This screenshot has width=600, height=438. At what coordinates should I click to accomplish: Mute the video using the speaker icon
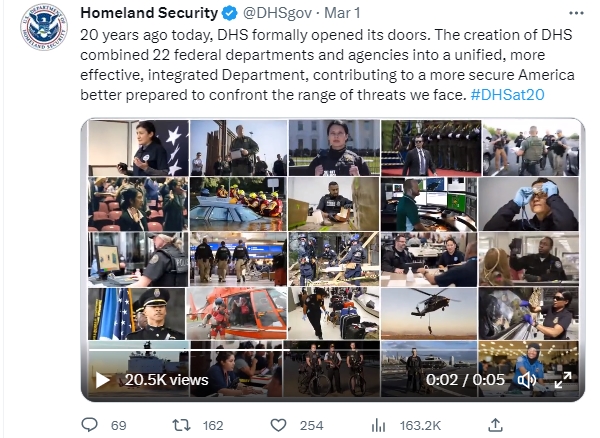point(527,380)
